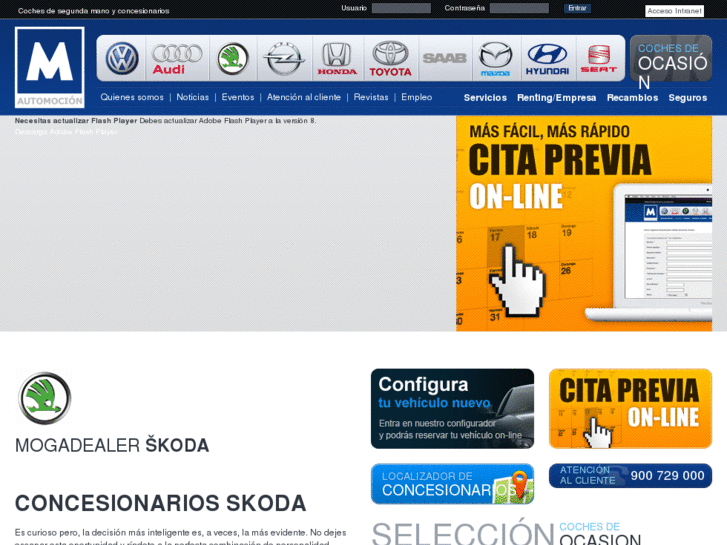This screenshot has height=545, width=727.
Task: Open the Acceso Intranet button
Action: [675, 11]
